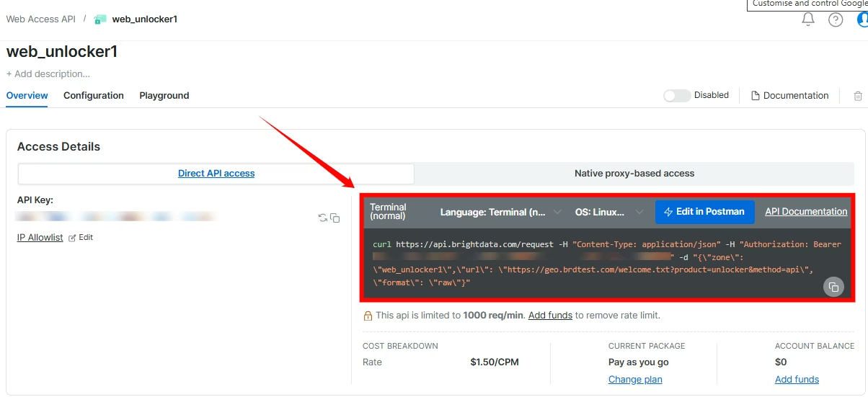The image size is (868, 397).
Task: Click the Edit in Postman button
Action: [x=704, y=212]
